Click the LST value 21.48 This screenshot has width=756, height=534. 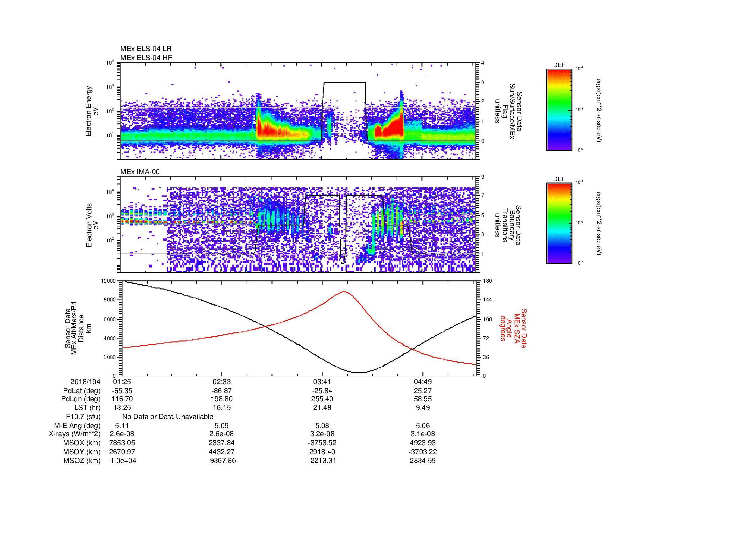coord(322,408)
